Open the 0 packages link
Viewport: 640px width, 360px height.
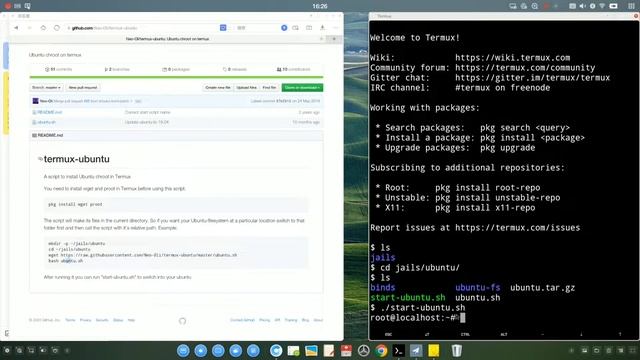[176, 69]
